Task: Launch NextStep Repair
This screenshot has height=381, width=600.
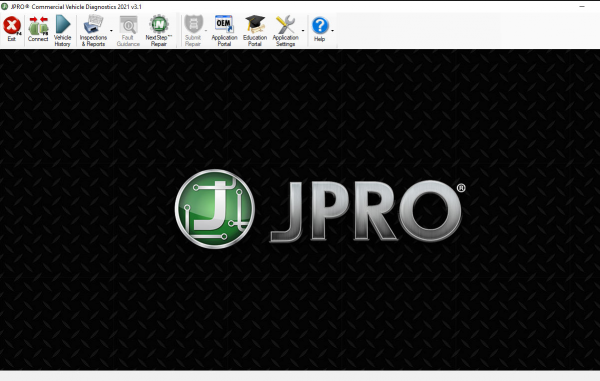Action: click(x=159, y=31)
